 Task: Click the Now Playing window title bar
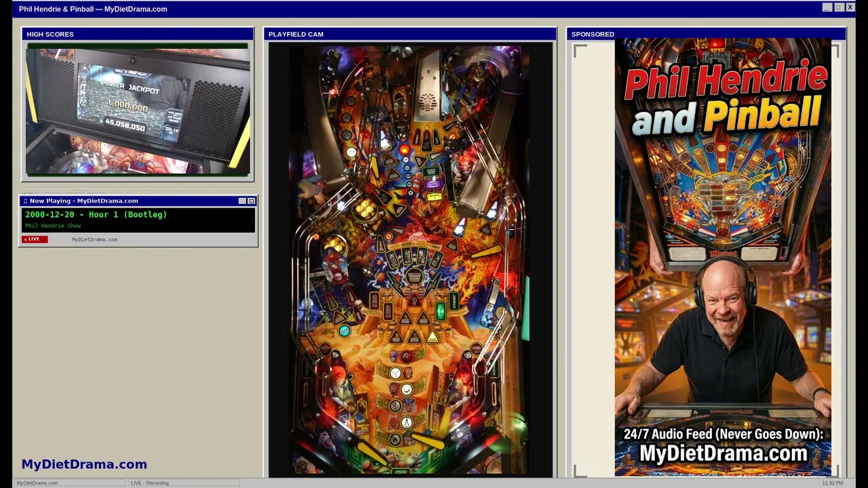tap(138, 201)
